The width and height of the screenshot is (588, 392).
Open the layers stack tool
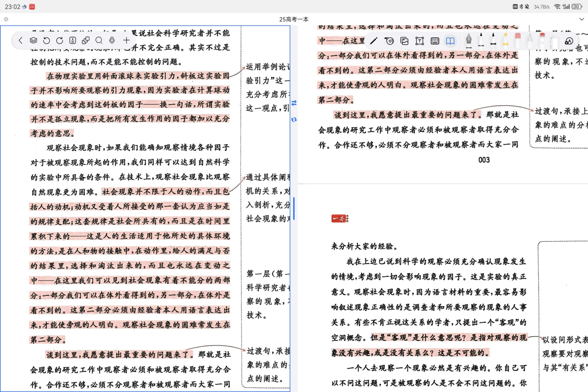pyautogui.click(x=33, y=40)
